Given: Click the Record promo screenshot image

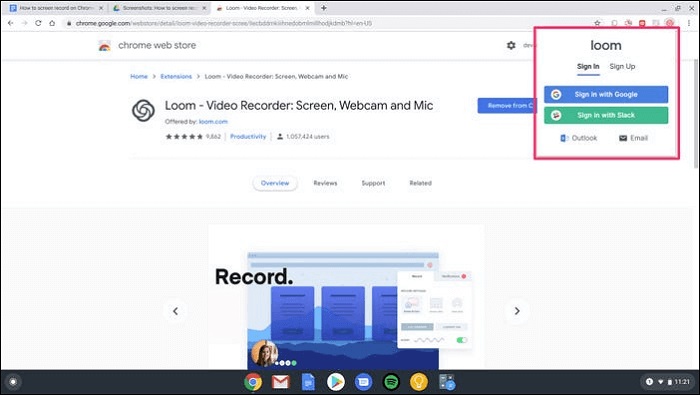Looking at the screenshot, I should pyautogui.click(x=346, y=297).
